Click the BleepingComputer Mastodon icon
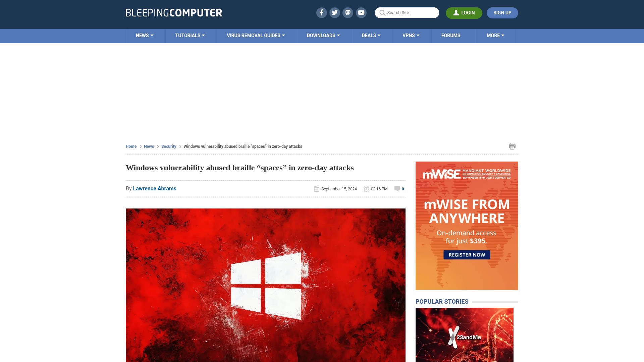The image size is (644, 362). click(348, 12)
